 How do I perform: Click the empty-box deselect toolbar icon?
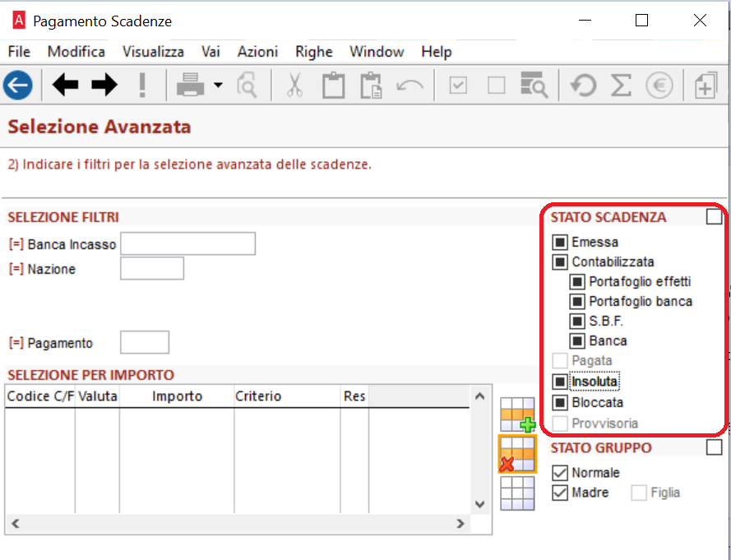coord(497,86)
